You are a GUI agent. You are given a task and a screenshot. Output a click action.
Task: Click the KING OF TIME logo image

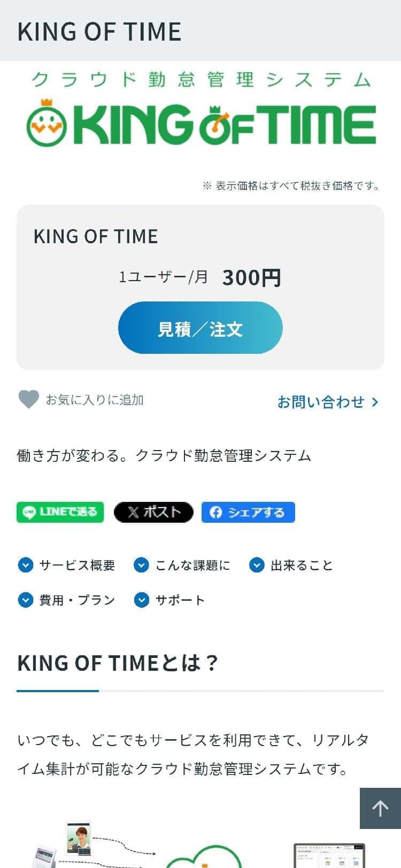click(200, 110)
